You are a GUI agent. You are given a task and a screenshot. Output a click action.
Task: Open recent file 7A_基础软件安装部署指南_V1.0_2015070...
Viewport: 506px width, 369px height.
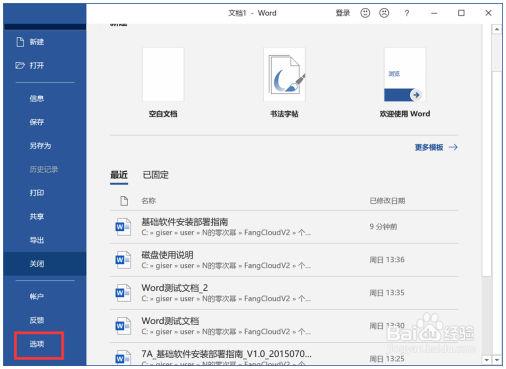point(284,354)
